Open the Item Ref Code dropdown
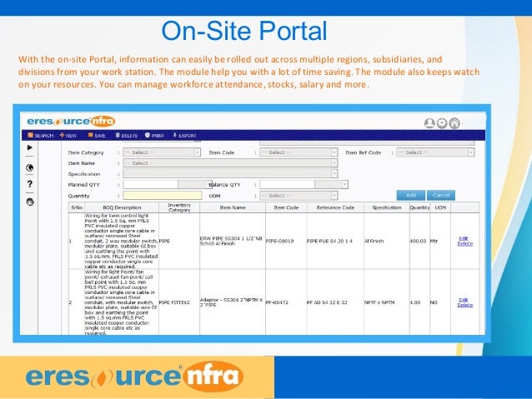Screen dimensions: 532x399 coord(435,152)
